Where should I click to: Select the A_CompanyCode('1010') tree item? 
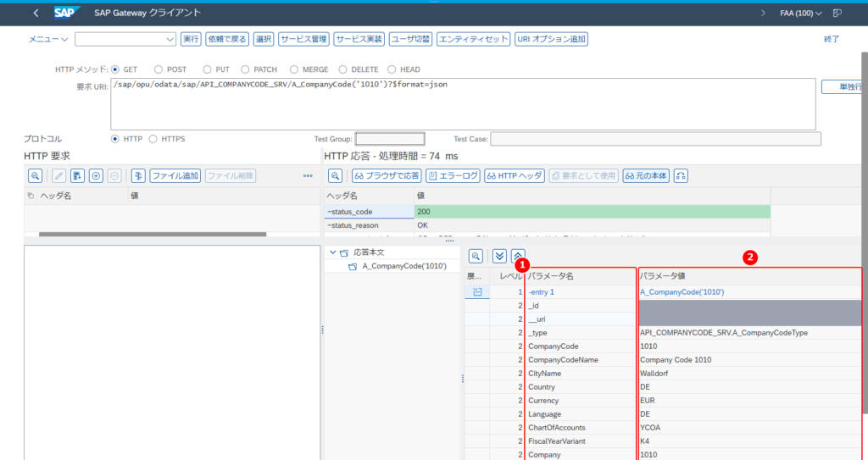pos(404,266)
